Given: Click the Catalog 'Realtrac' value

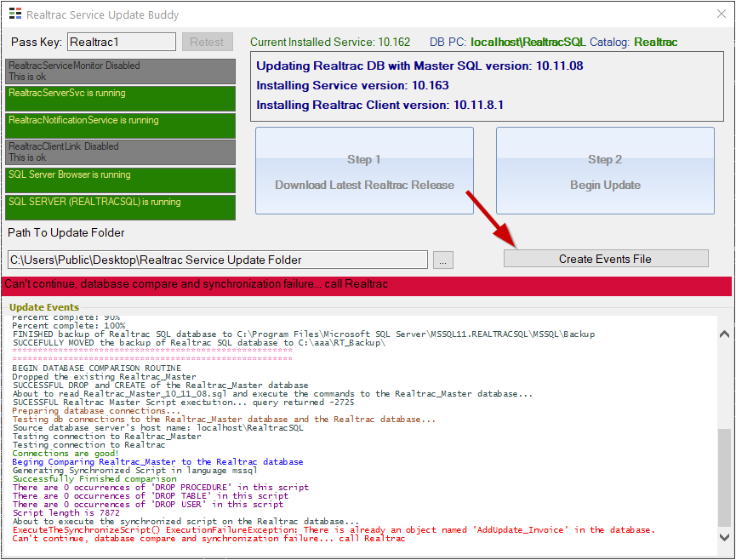Looking at the screenshot, I should (656, 42).
